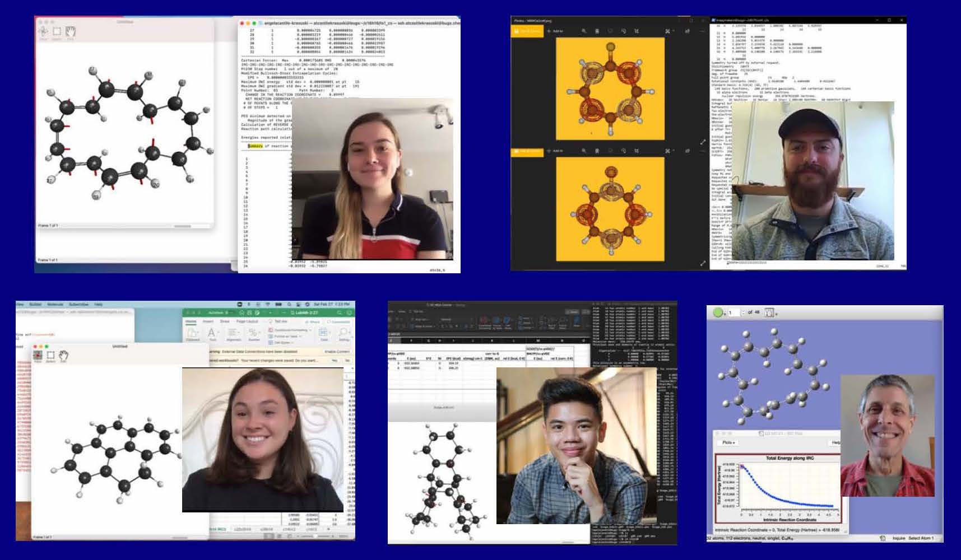Toggle heart favorite in lower Photos toolbar
This screenshot has width=961, height=560.
point(610,151)
